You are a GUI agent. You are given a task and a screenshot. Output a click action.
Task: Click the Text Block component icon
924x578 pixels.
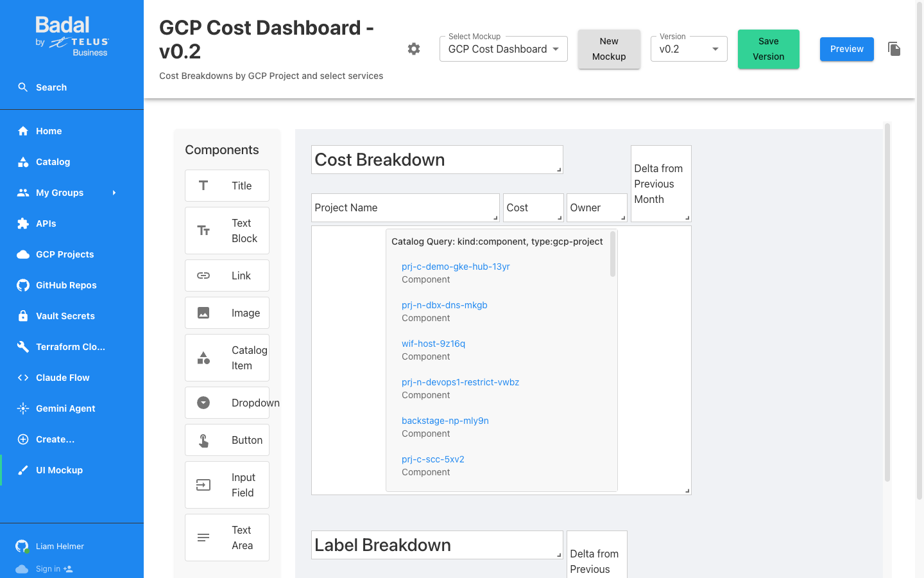click(x=203, y=231)
